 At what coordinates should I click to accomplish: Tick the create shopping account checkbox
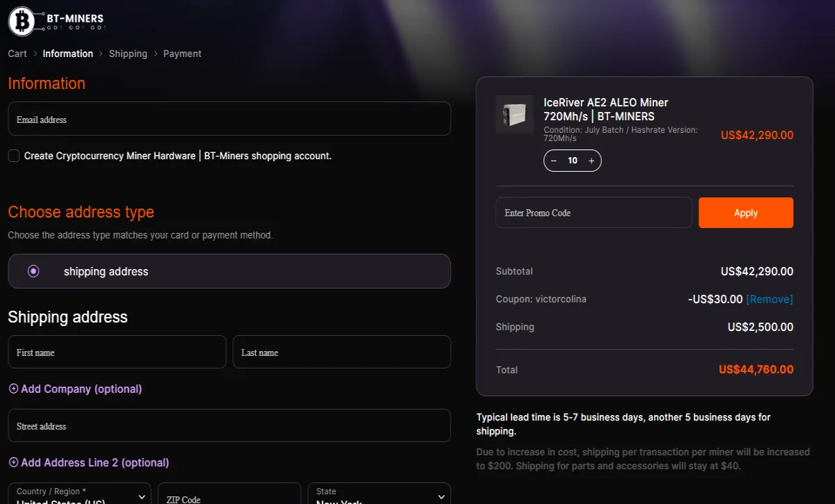click(14, 156)
